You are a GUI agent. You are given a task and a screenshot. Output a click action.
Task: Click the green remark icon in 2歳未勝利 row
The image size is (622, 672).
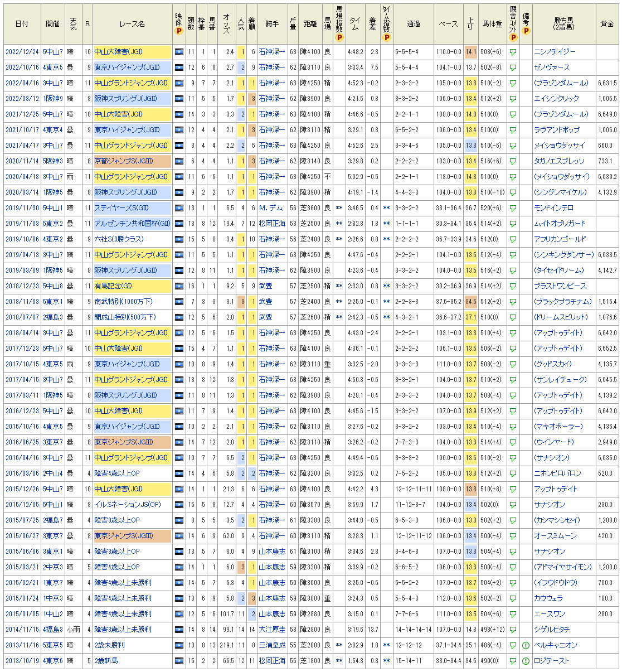(526, 645)
